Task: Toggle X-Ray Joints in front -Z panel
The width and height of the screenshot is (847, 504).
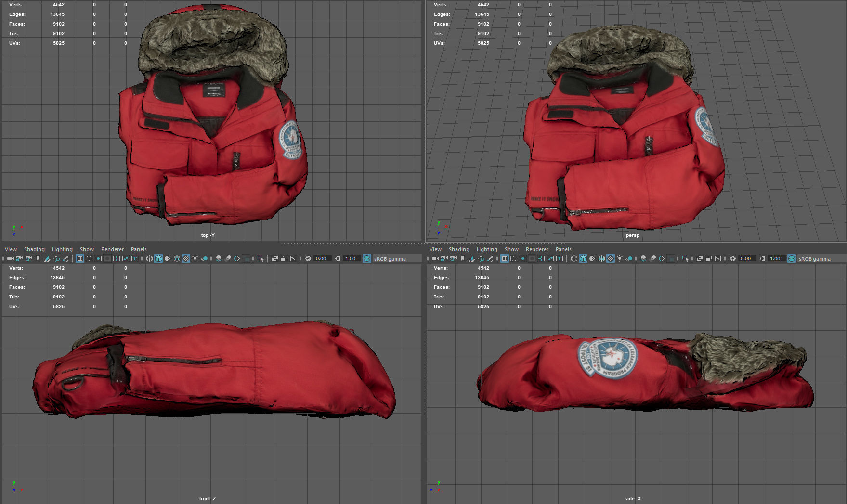Action: [293, 258]
